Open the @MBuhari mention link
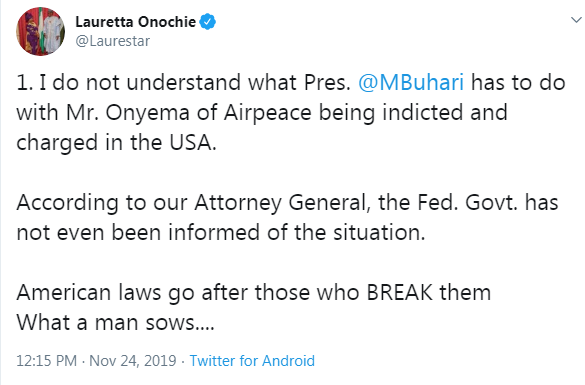585x385 pixels. click(411, 82)
